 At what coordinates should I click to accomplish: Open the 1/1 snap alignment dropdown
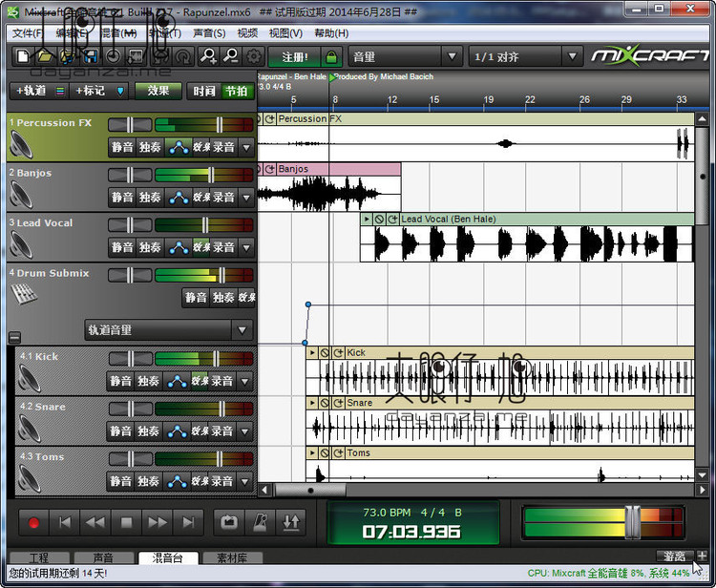pos(572,56)
